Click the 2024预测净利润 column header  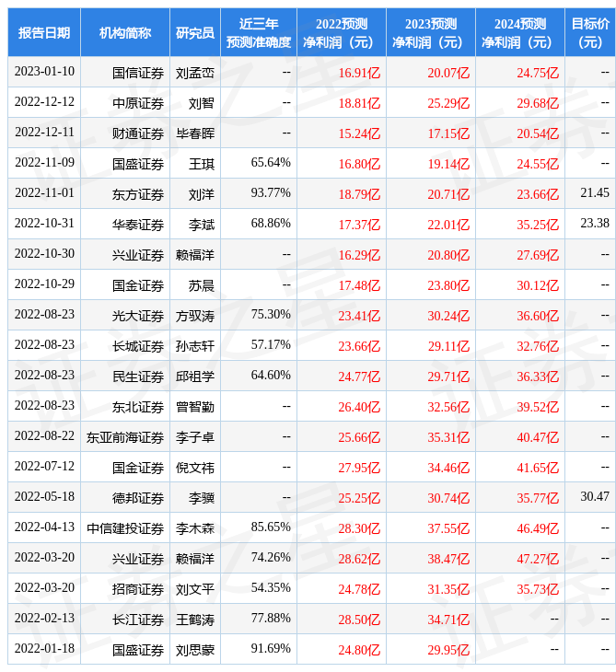tap(520, 32)
